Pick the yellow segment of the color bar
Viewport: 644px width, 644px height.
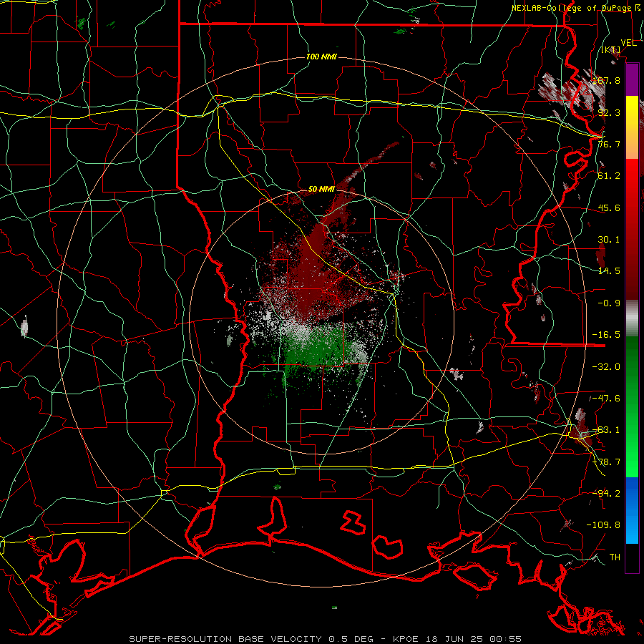(632, 113)
